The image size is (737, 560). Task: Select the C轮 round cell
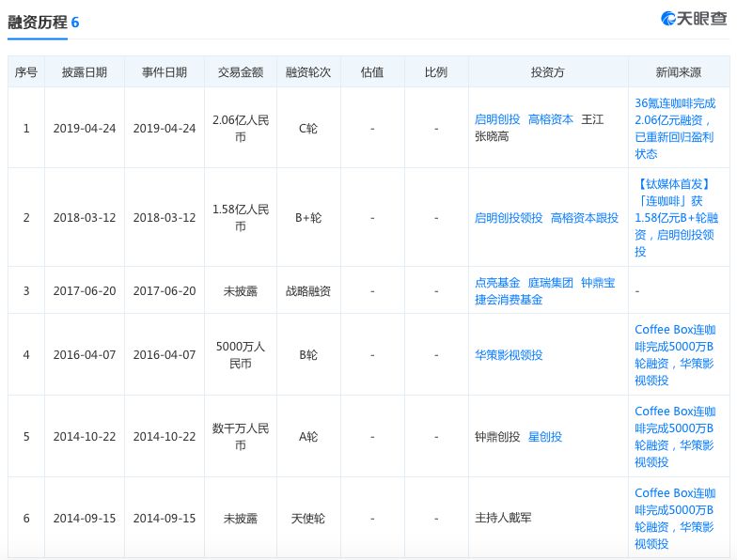point(308,128)
